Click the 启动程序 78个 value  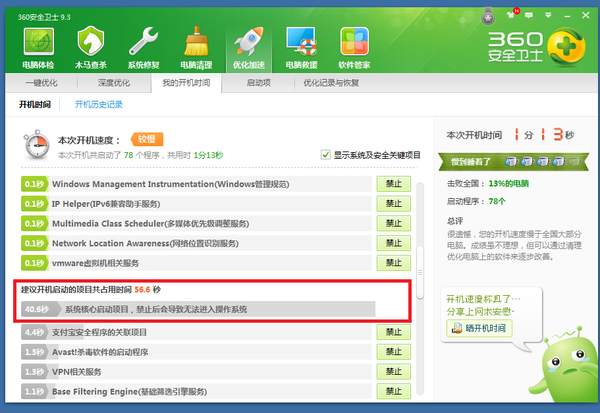pyautogui.click(x=497, y=201)
